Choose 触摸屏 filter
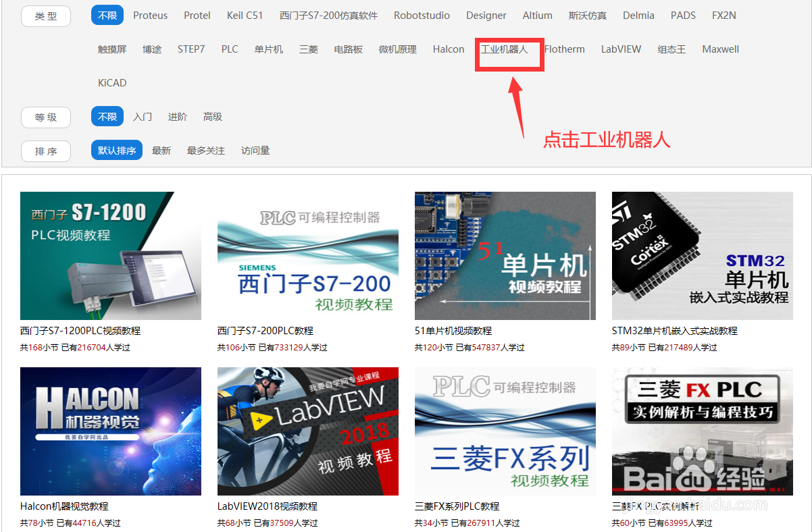The height and width of the screenshot is (532, 812). coord(112,49)
